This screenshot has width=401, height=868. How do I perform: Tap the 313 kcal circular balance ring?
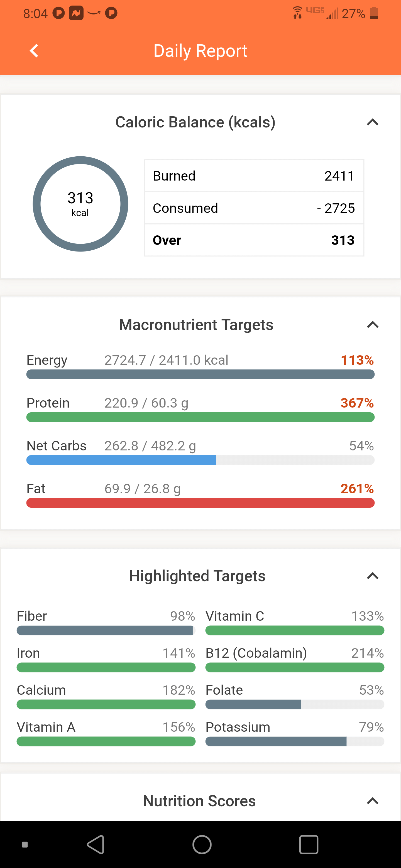pyautogui.click(x=80, y=204)
